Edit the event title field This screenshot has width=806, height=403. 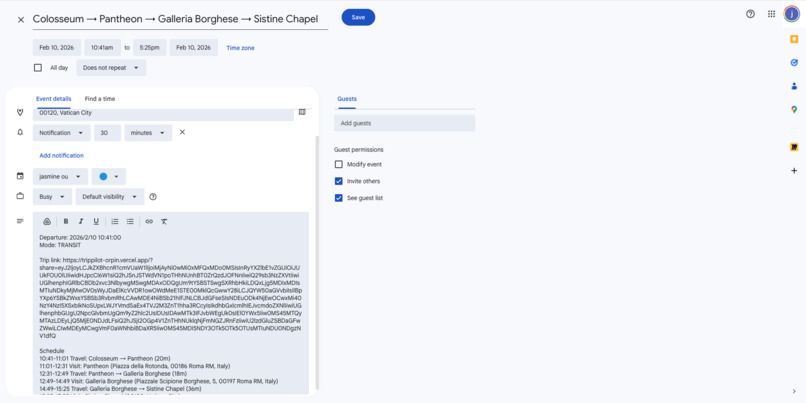pyautogui.click(x=180, y=20)
